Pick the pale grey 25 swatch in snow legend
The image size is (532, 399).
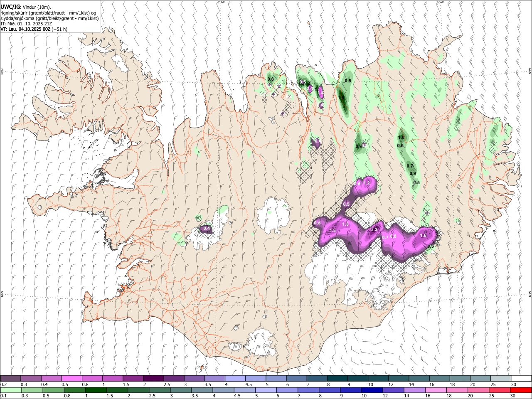[500, 378]
